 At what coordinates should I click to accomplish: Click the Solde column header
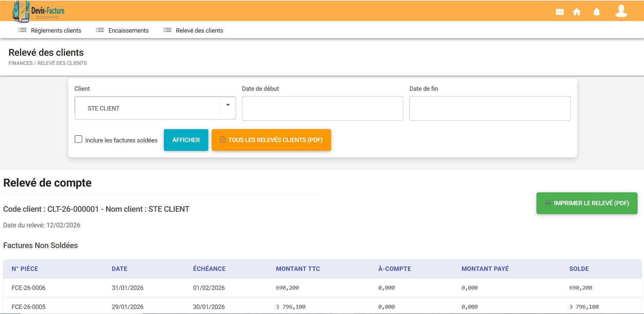(579, 269)
